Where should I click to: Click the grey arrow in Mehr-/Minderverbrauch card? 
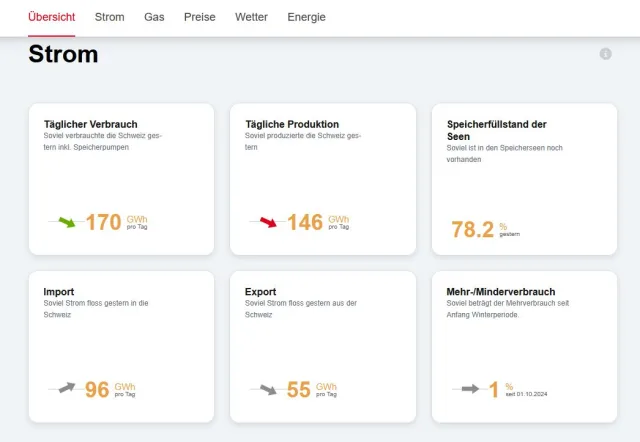[470, 389]
